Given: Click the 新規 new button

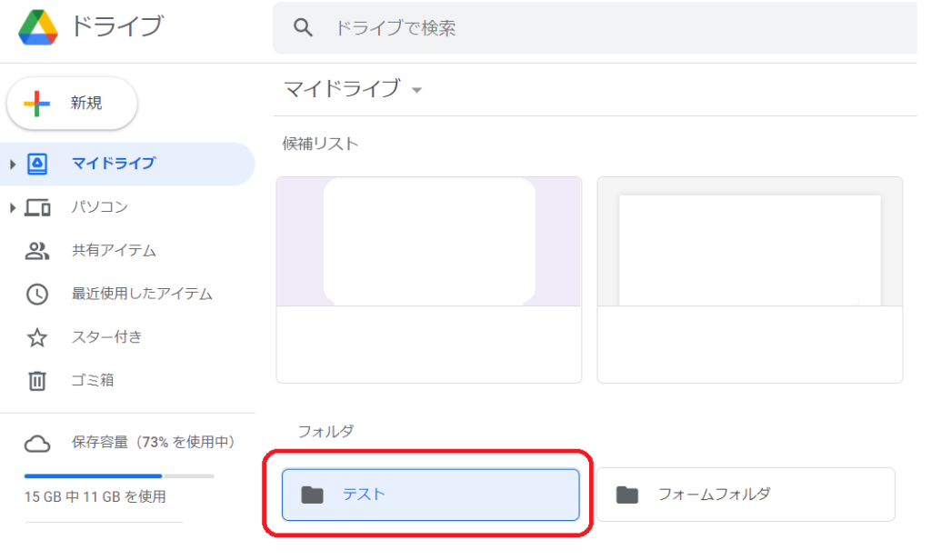Looking at the screenshot, I should coord(72,104).
